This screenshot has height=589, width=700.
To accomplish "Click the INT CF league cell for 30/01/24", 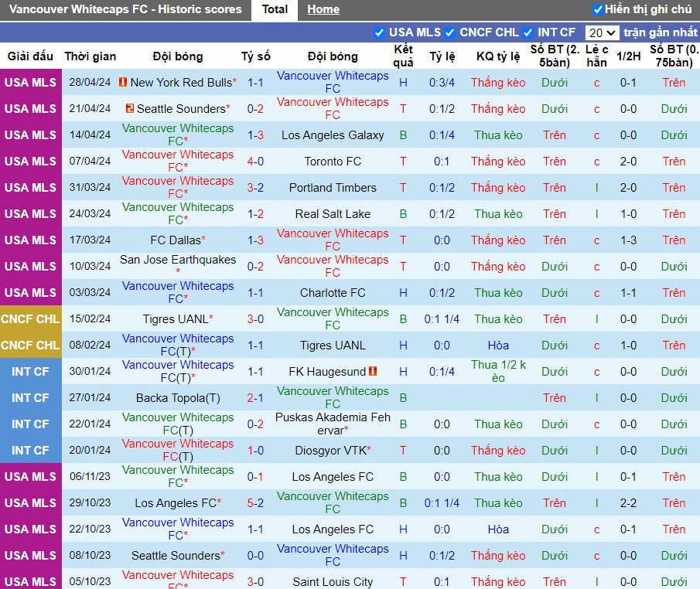I will (x=30, y=372).
